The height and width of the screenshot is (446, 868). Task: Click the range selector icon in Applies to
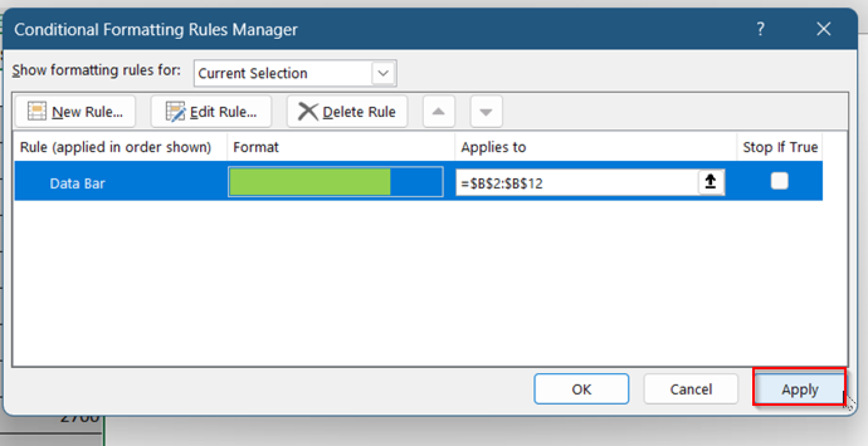(711, 182)
